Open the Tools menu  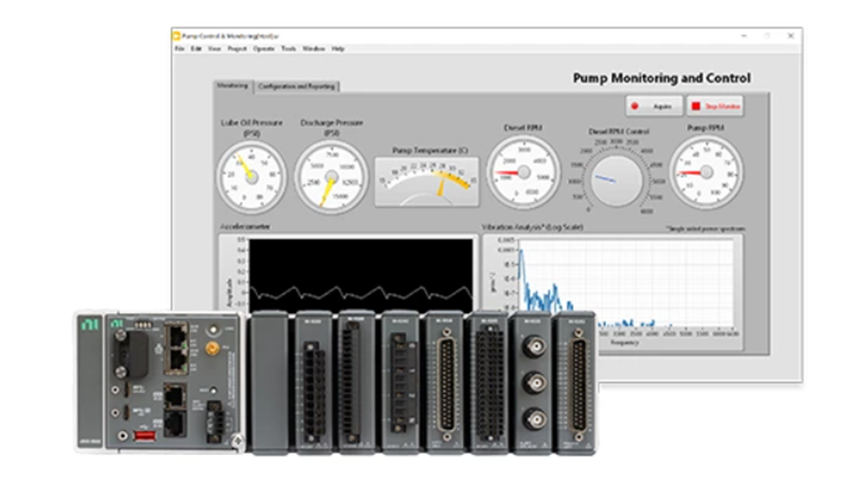point(288,49)
